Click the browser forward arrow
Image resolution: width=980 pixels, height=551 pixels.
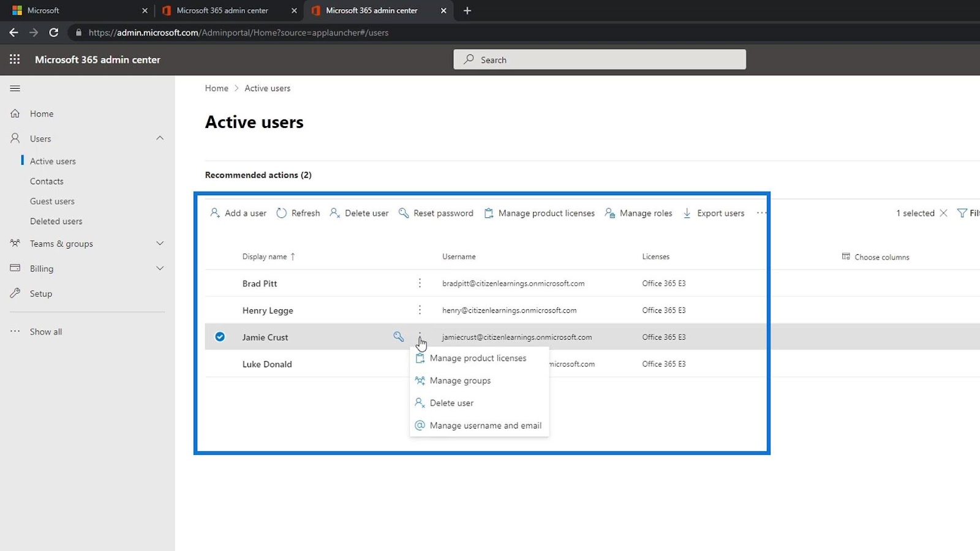[34, 32]
